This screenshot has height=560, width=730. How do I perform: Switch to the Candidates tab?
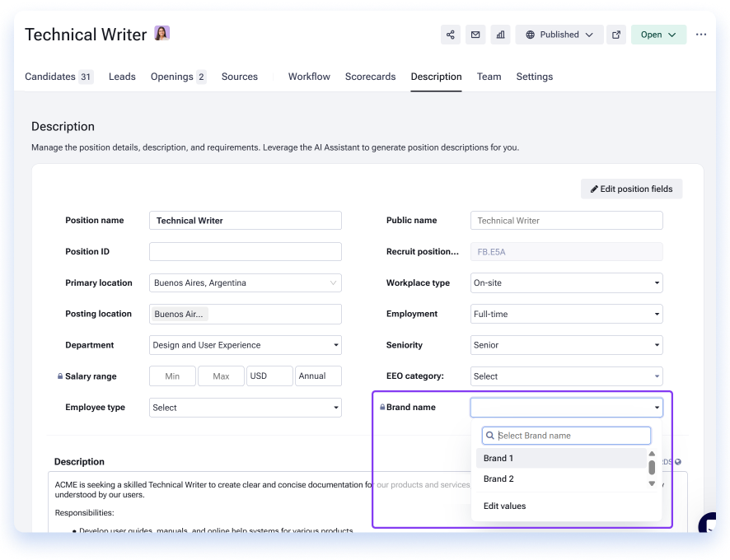coord(59,77)
